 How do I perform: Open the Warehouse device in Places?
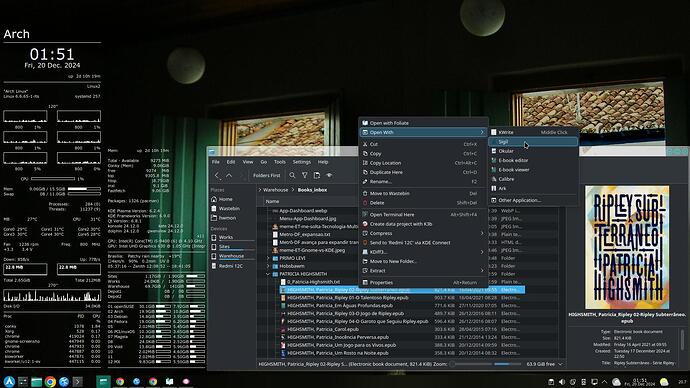coord(232,256)
